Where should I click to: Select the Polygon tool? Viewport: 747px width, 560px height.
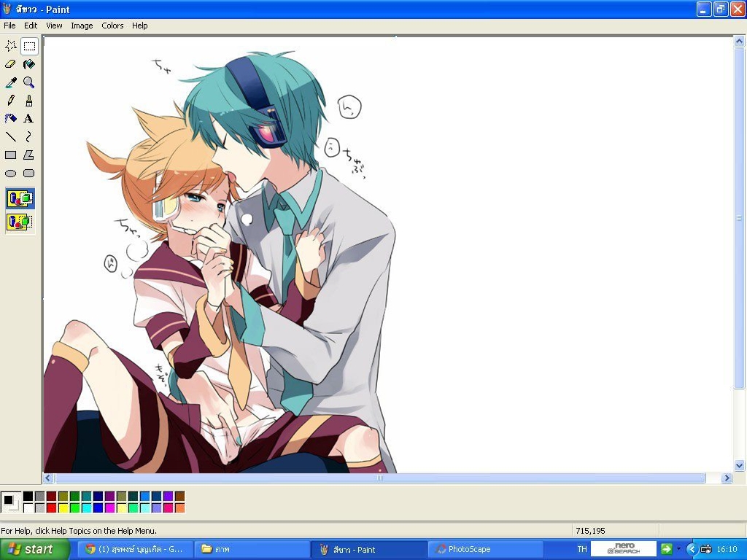pyautogui.click(x=29, y=155)
